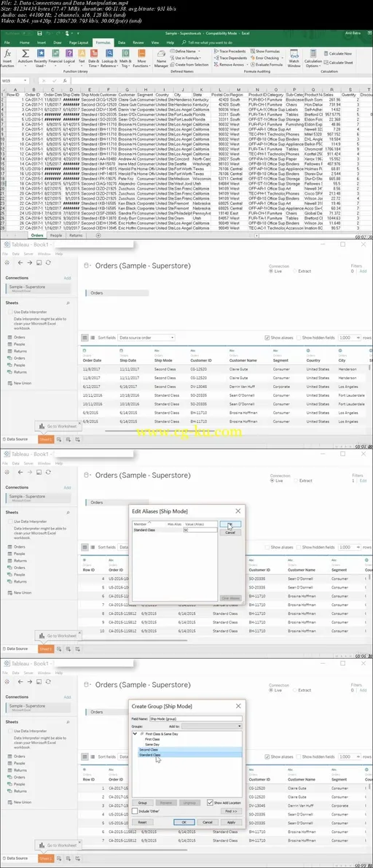373x868 pixels.
Task: Enable Include 'Other' checkbox
Action: [136, 811]
